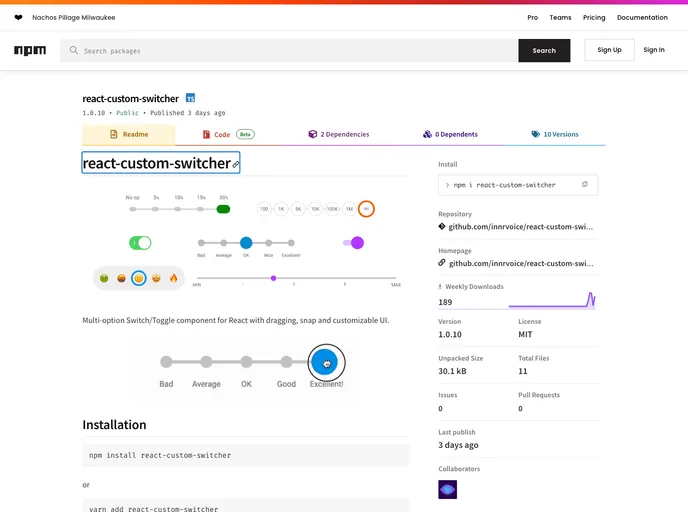Viewport: 688px width, 512px height.
Task: Click the collaborator avatar
Action: [x=448, y=489]
